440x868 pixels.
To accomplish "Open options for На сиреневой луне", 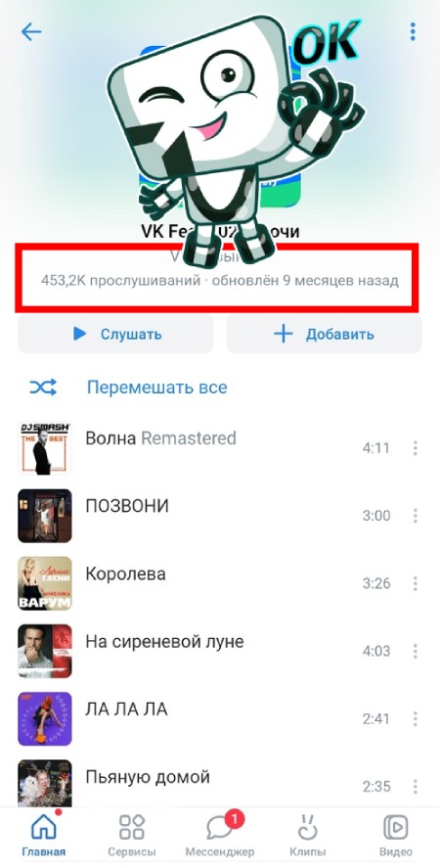I will [416, 651].
